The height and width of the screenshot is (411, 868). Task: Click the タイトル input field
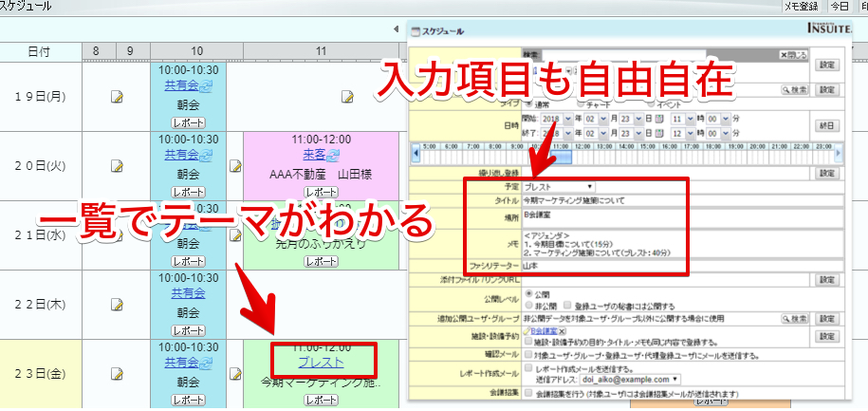pos(682,200)
